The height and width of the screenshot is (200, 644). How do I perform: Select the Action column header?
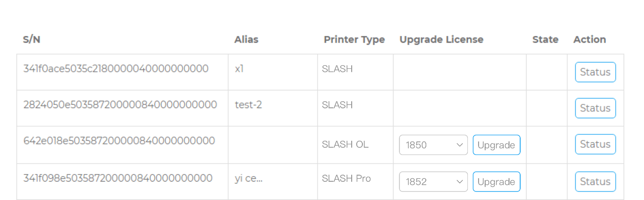pos(590,39)
